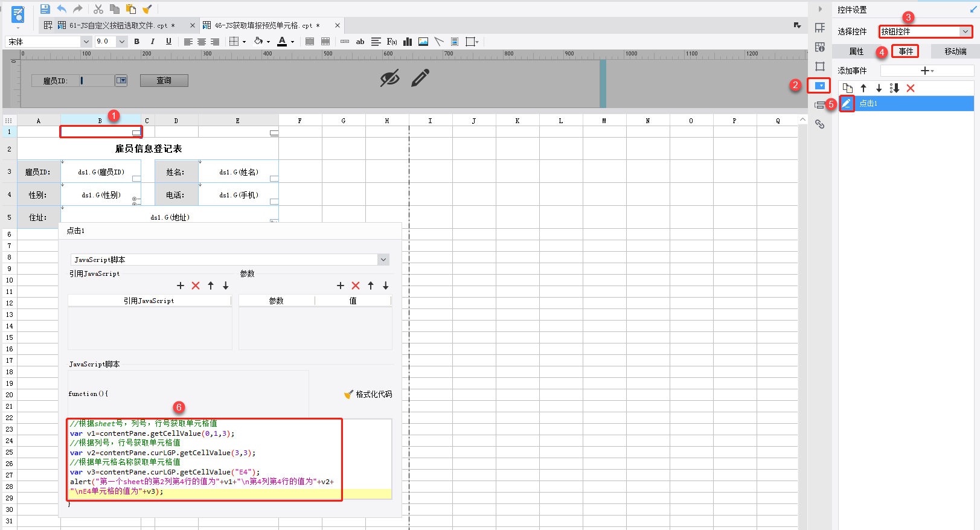Remove referenced JavaScript with red X
This screenshot has height=530, width=980.
click(196, 286)
